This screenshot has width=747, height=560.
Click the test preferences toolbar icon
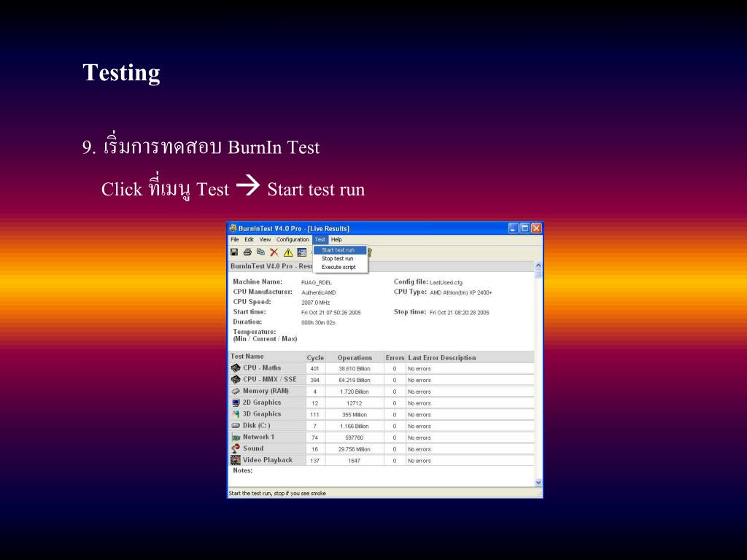click(x=301, y=252)
